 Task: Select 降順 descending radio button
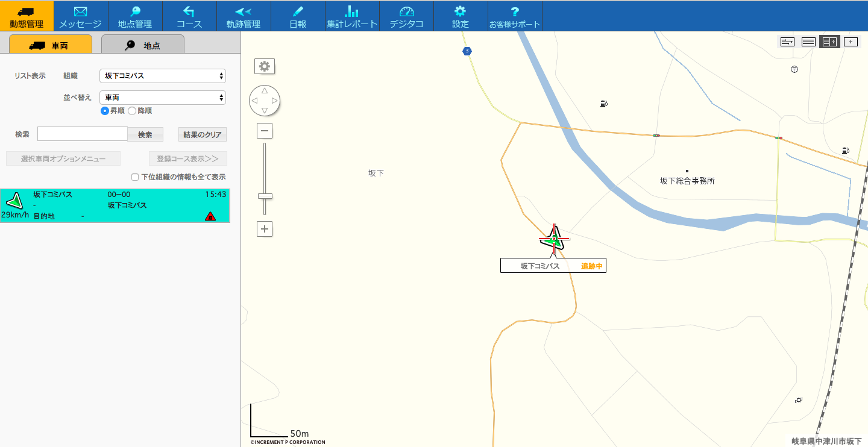click(x=132, y=111)
